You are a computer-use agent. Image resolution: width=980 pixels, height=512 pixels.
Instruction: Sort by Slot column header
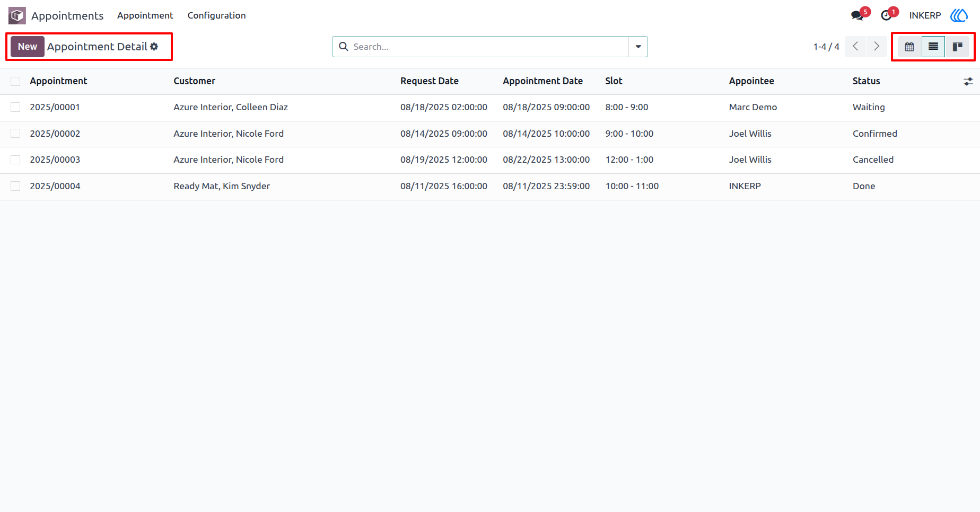pyautogui.click(x=614, y=81)
